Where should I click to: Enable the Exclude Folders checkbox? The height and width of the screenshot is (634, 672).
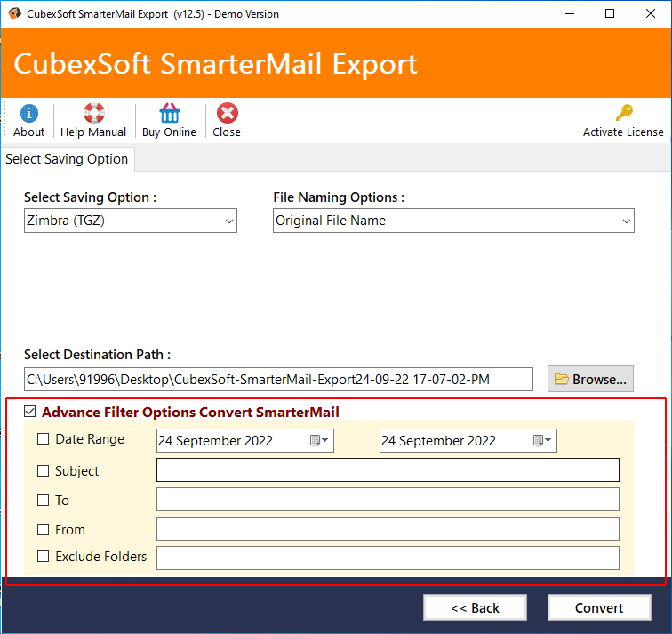pos(43,556)
